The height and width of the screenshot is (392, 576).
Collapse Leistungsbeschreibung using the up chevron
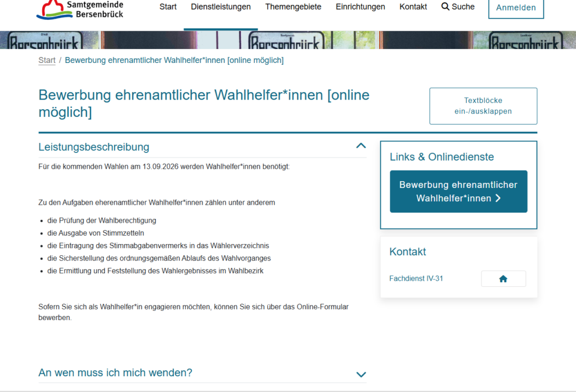[361, 146]
